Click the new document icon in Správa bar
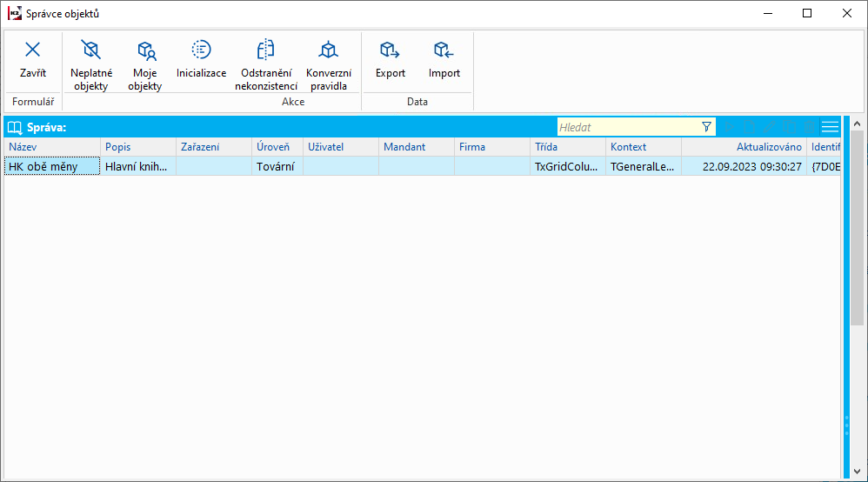The height and width of the screenshot is (482, 868). pos(750,127)
